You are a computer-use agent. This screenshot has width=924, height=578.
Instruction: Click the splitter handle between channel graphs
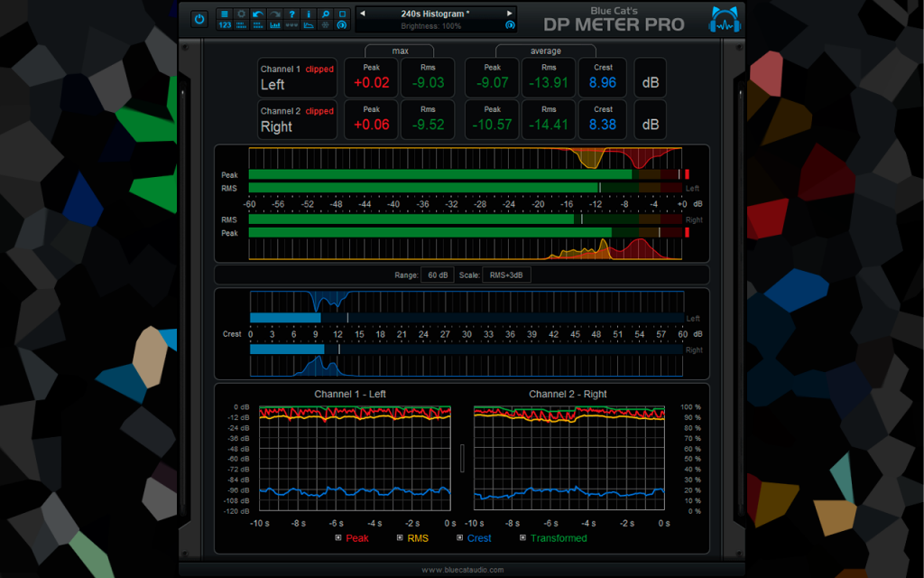pos(462,458)
